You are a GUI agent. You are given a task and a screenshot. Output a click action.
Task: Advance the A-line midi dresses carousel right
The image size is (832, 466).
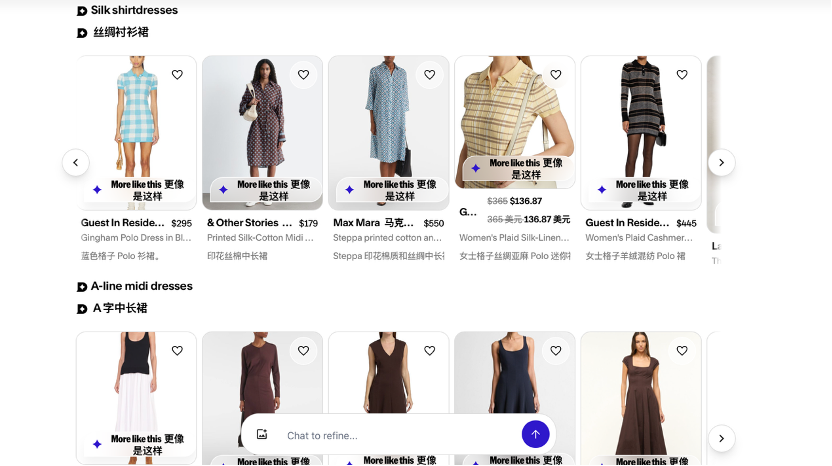tap(721, 438)
